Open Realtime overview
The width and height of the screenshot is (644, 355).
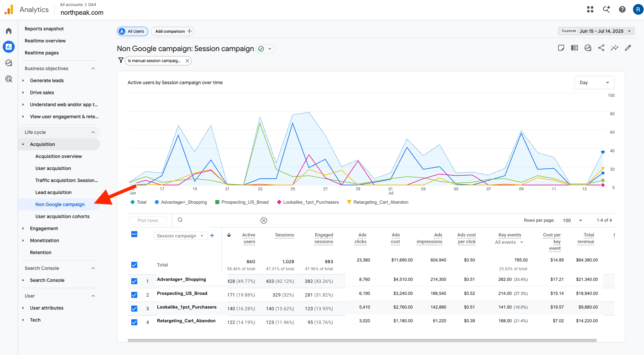point(45,41)
